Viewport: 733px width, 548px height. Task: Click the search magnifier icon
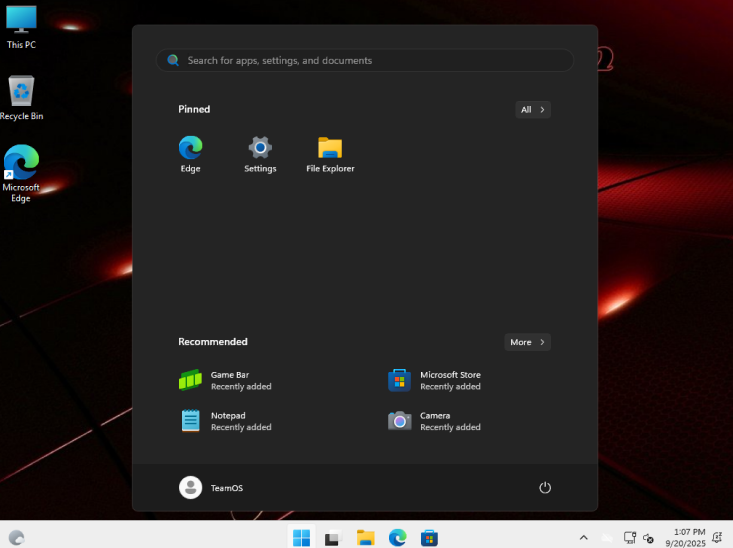[173, 60]
